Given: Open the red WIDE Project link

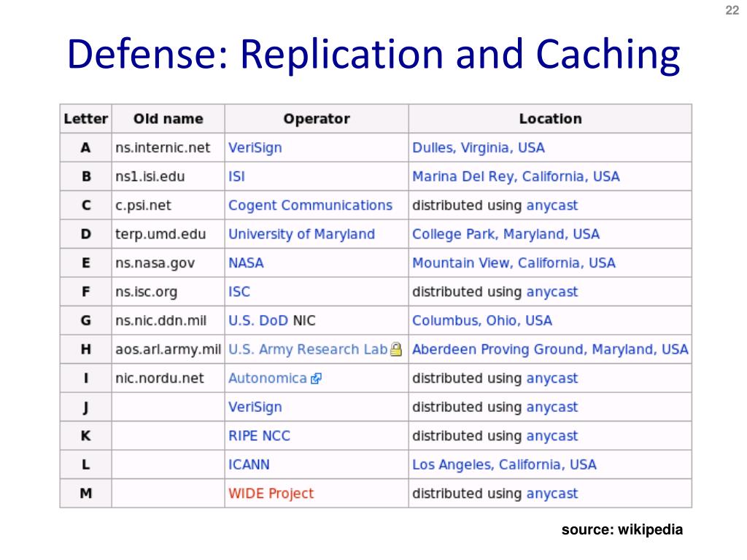Looking at the screenshot, I should tap(271, 494).
